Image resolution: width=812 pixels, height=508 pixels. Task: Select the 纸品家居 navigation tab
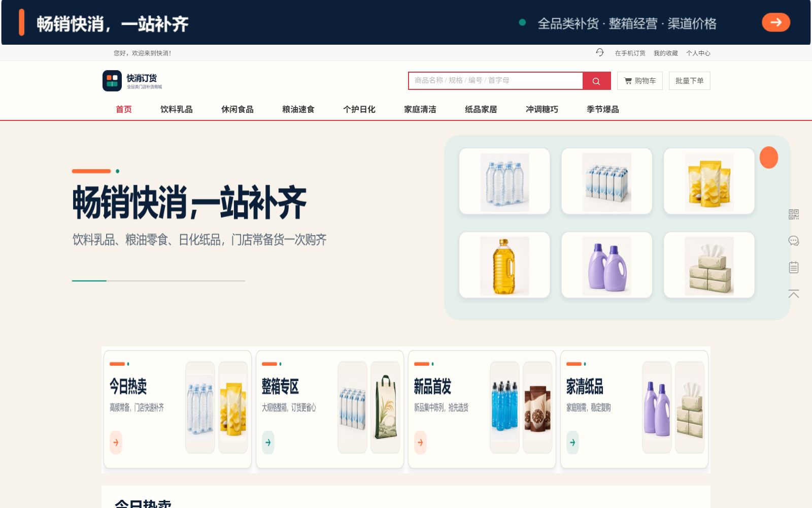pyautogui.click(x=481, y=109)
